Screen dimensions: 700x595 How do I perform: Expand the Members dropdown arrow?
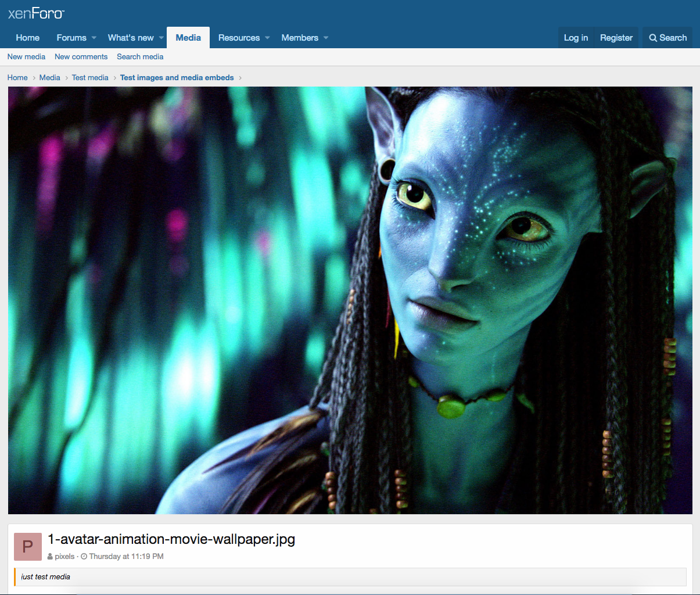pos(326,38)
